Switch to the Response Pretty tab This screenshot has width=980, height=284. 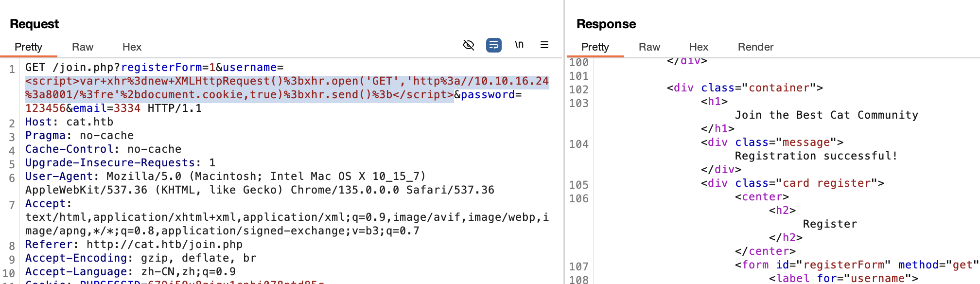[x=595, y=47]
